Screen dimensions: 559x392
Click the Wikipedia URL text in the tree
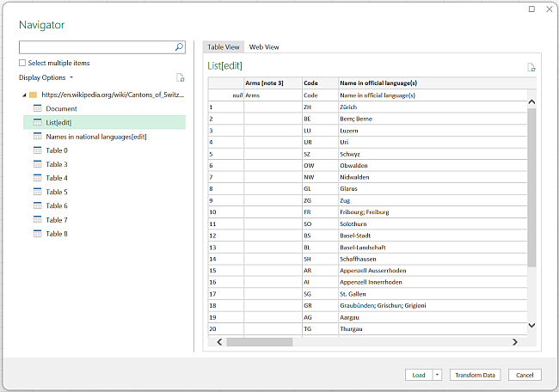(x=113, y=95)
